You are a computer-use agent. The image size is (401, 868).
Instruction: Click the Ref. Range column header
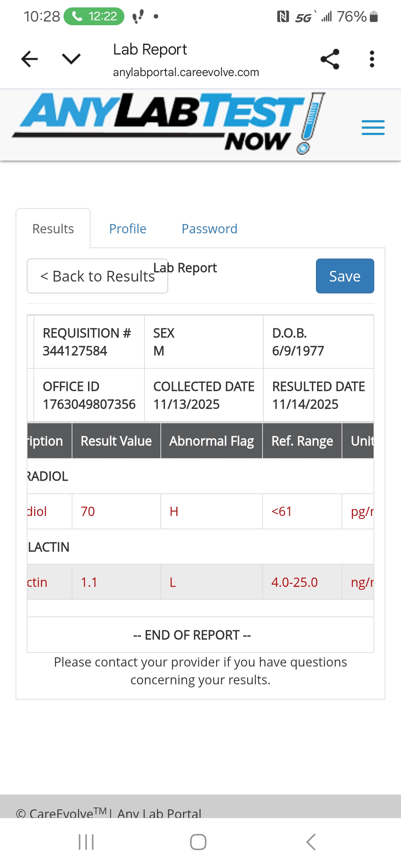[302, 441]
